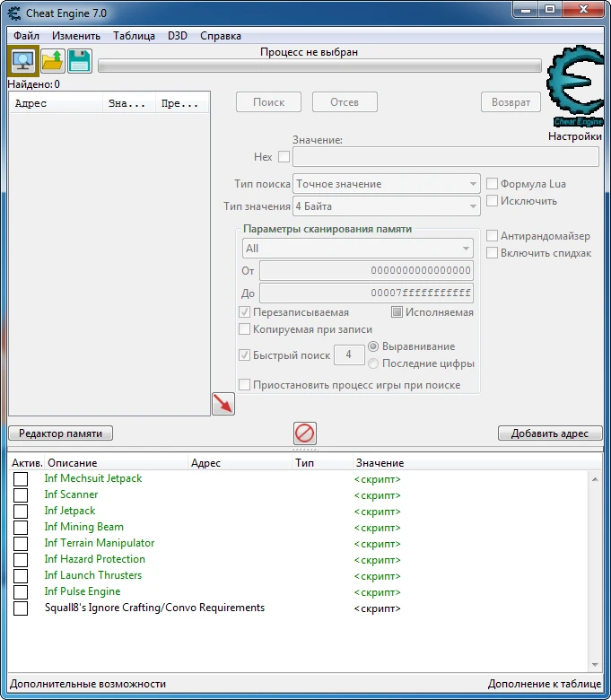Click the Возврат button

511,102
